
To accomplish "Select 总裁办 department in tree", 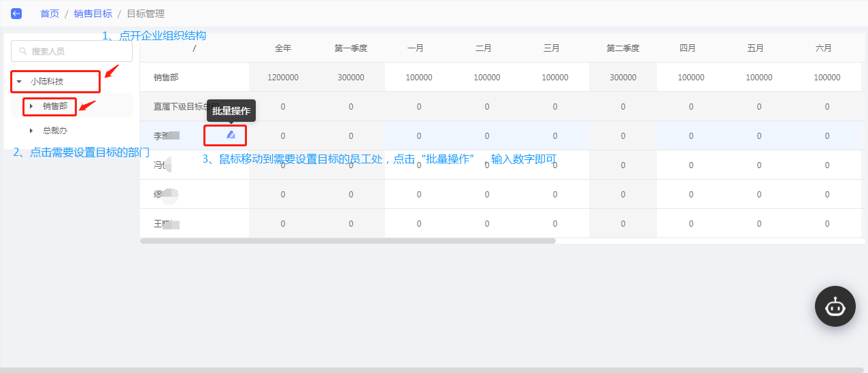I will pos(55,131).
